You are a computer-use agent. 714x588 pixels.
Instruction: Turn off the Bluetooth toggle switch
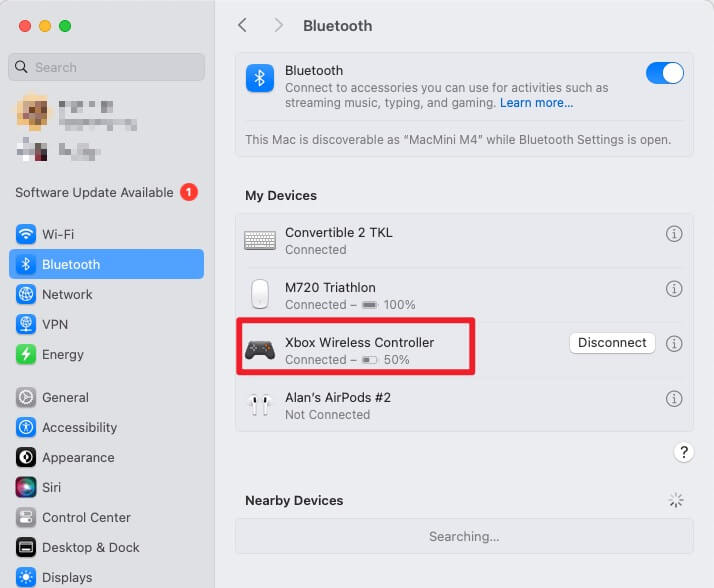click(x=664, y=73)
